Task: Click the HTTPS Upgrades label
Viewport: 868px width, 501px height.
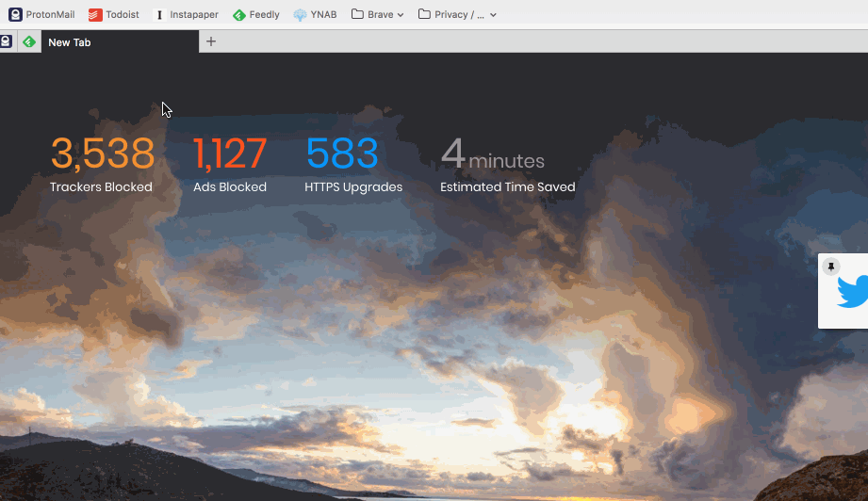Action: pyautogui.click(x=353, y=186)
